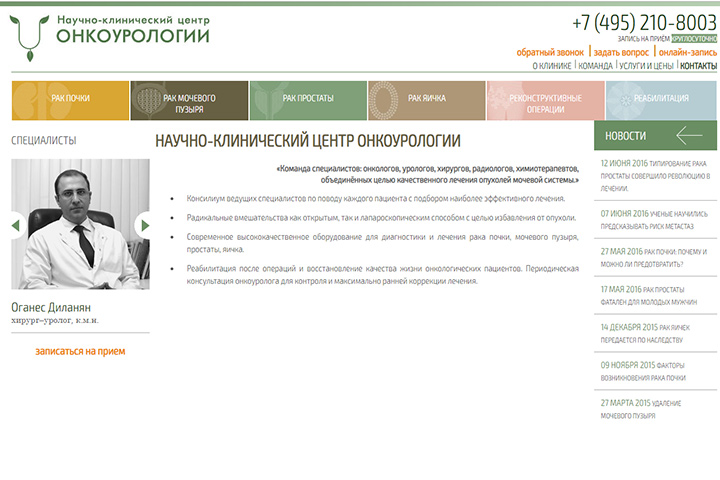Open the Услуги и цены menu item
720x480 pixels.
647,66
